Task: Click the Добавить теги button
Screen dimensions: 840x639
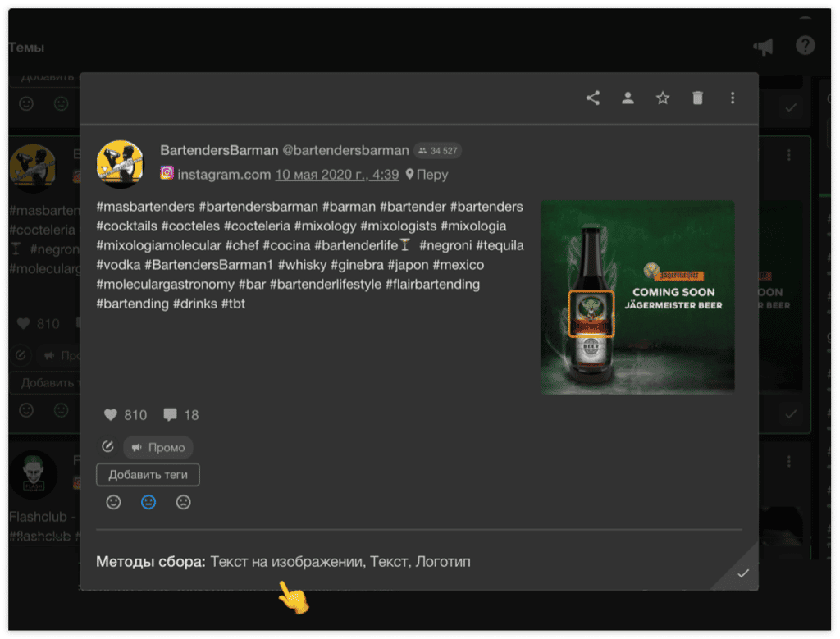Action: tap(148, 475)
